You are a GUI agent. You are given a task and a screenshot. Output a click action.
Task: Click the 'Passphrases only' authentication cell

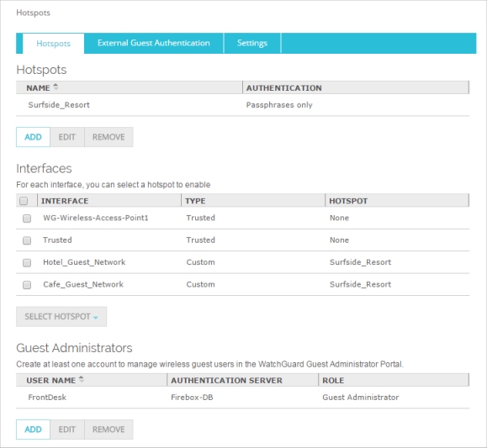pos(279,105)
